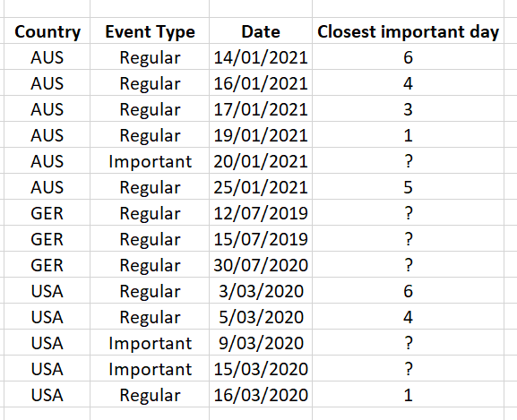517x420 pixels.
Task: Select the Closest important day header
Action: point(408,31)
